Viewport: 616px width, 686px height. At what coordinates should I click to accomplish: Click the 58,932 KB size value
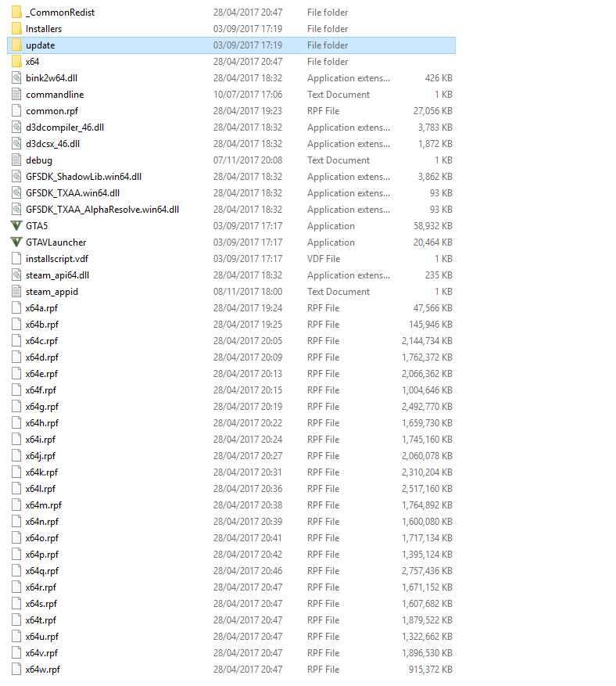point(433,226)
